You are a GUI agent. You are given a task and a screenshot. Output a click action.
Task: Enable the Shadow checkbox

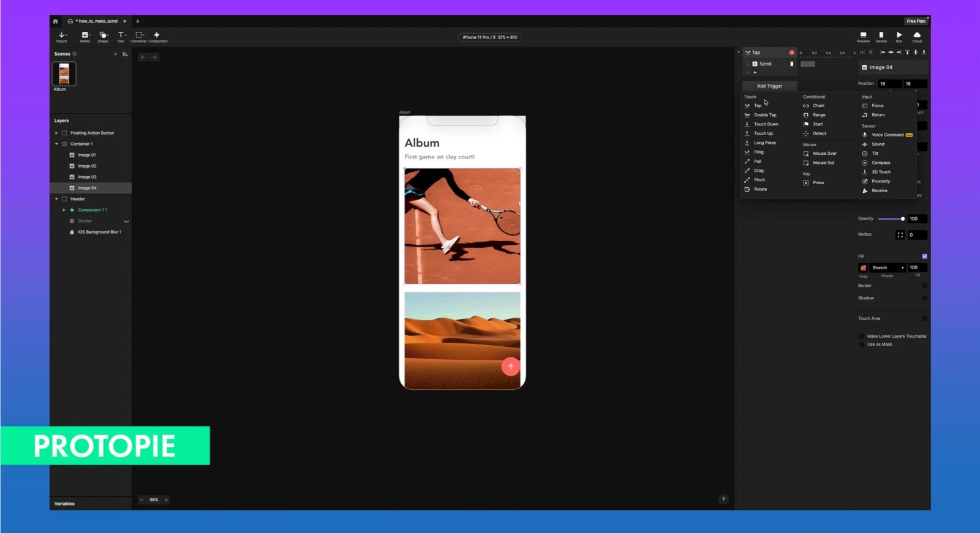click(x=924, y=298)
